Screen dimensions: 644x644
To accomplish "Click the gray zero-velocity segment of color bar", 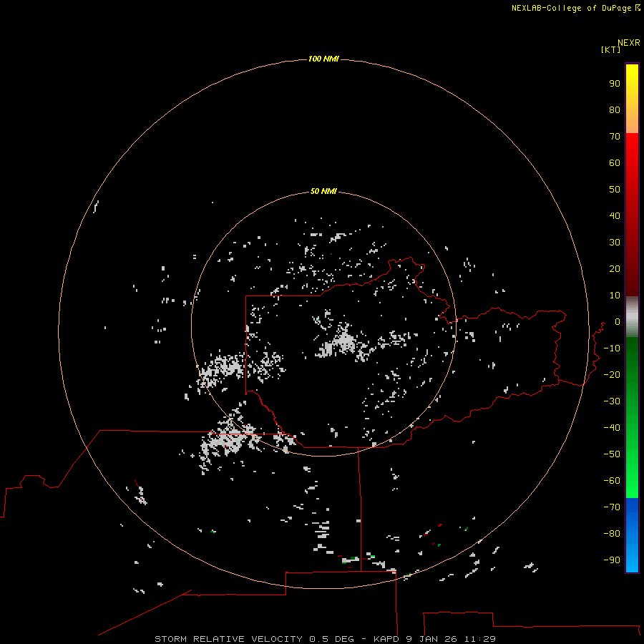I will coord(632,317).
